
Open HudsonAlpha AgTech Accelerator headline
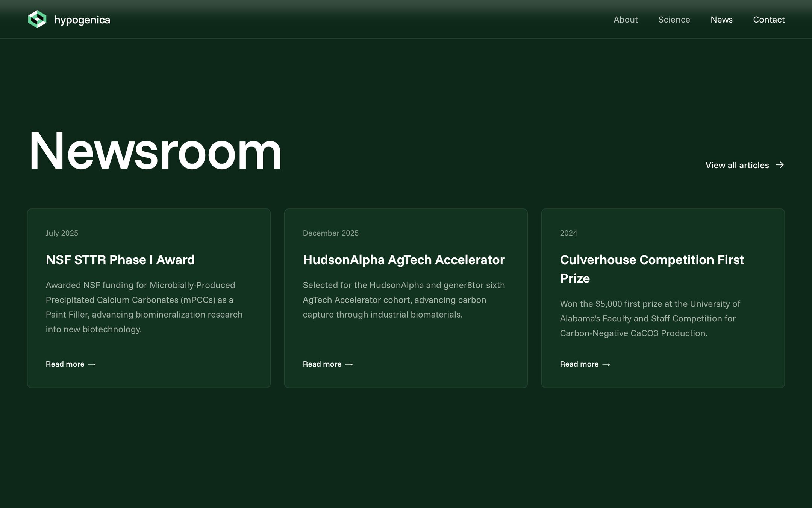(404, 260)
